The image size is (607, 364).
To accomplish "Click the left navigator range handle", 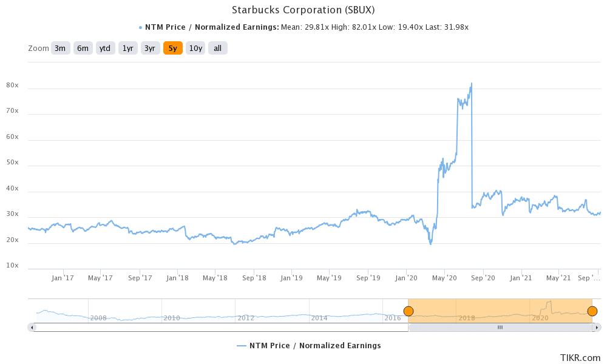I will pos(409,311).
